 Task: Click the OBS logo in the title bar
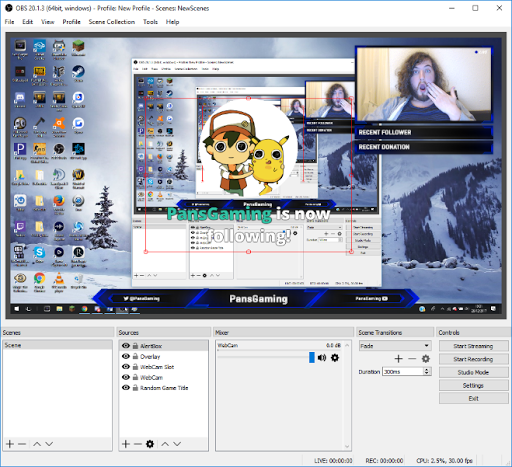tap(9, 8)
